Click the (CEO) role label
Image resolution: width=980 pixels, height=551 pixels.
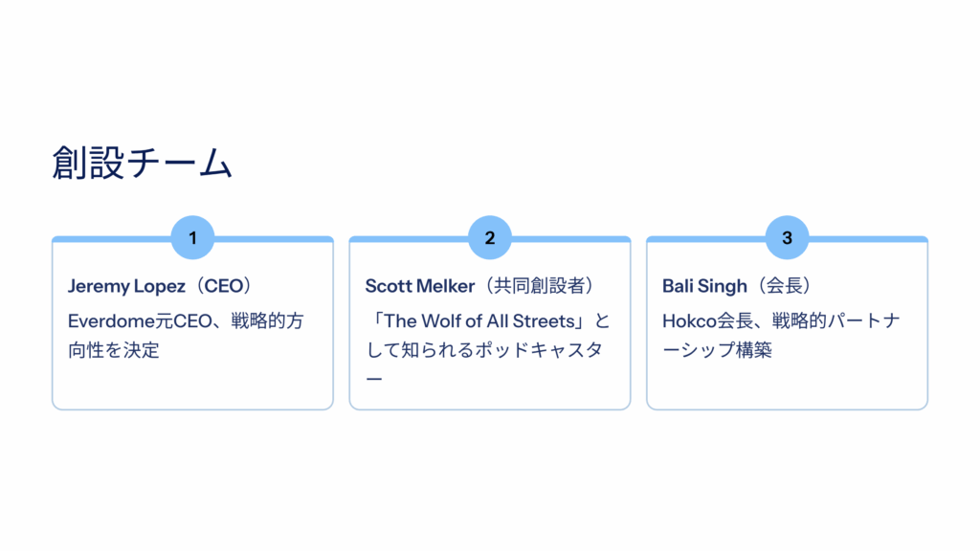point(225,286)
